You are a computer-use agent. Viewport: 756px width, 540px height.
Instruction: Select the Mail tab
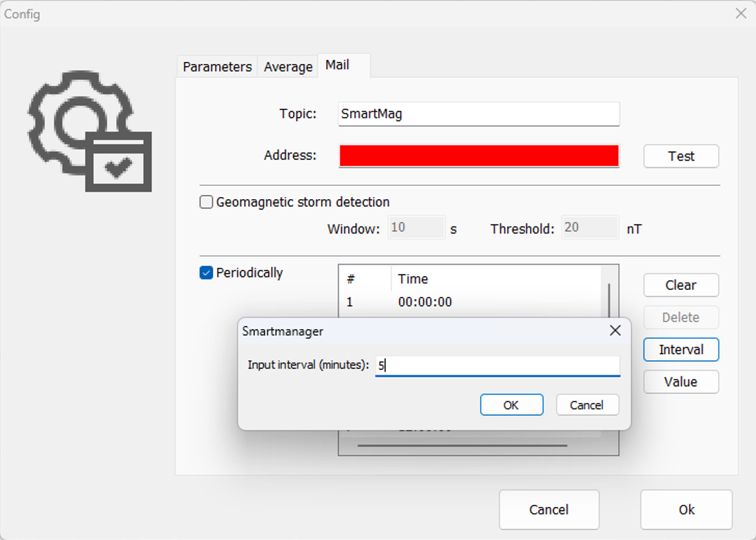coord(338,65)
